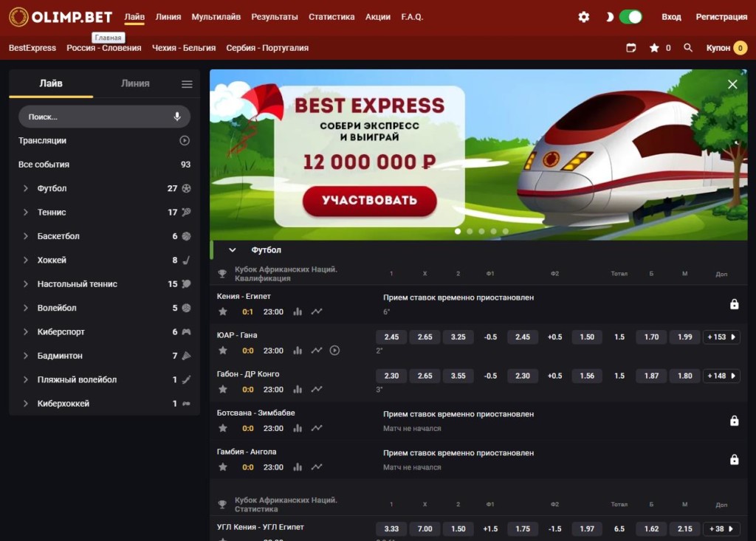Add Габон - ДР Конго to favorites
The width and height of the screenshot is (756, 541).
(223, 389)
